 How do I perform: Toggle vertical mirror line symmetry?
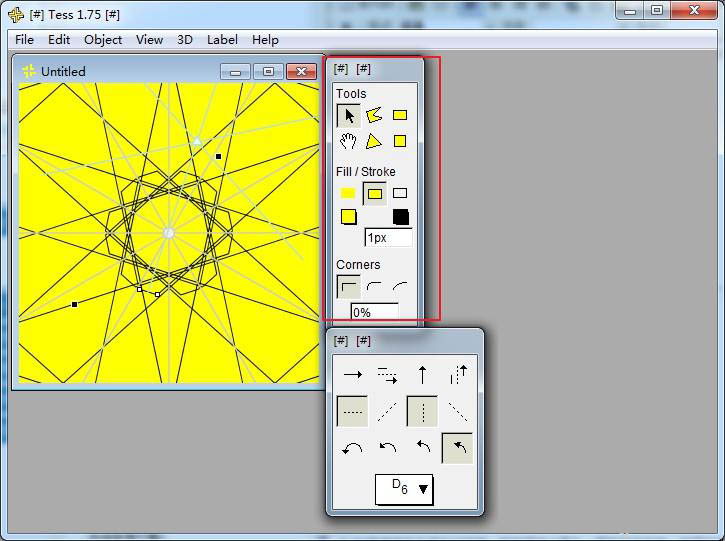point(422,411)
